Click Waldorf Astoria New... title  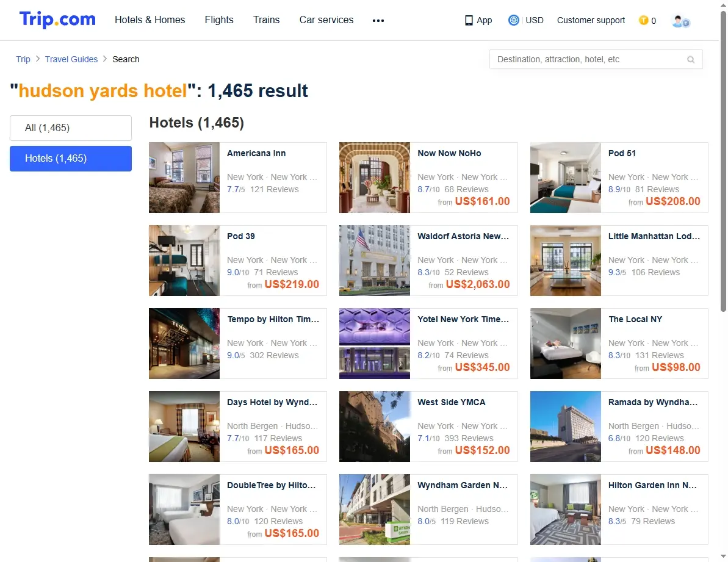[463, 236]
